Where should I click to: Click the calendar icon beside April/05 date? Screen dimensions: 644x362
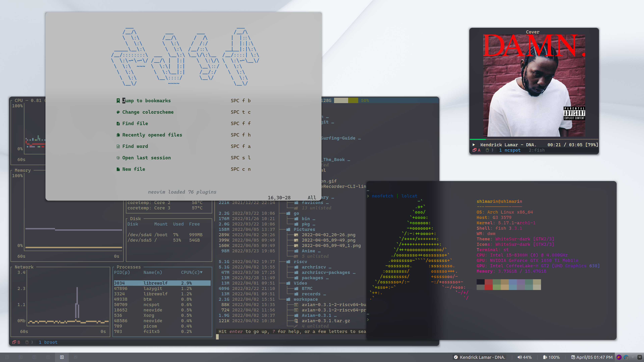(x=573, y=357)
